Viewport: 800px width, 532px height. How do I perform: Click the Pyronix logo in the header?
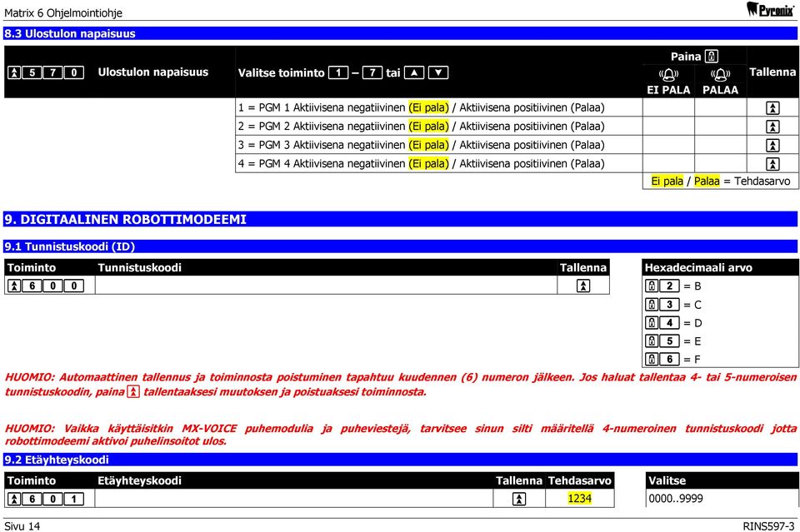coord(770,8)
